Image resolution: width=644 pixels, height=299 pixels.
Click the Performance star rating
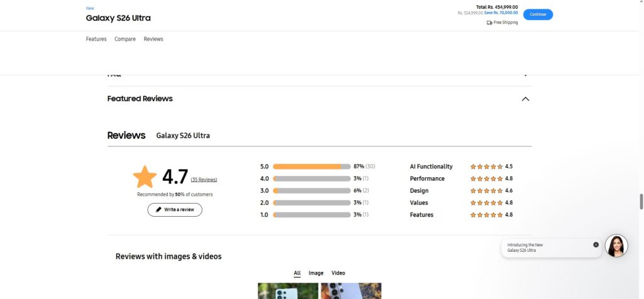click(486, 179)
